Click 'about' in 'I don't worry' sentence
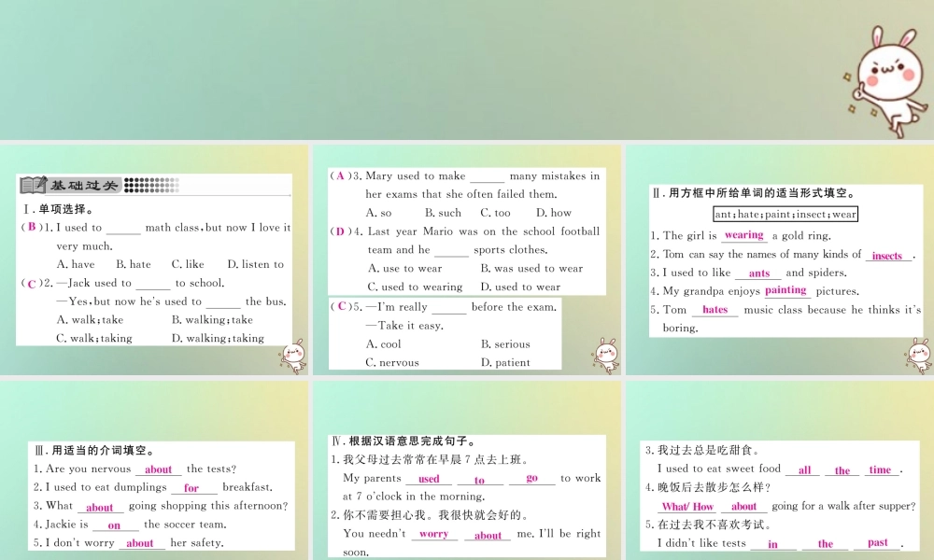934x560 pixels. point(140,543)
